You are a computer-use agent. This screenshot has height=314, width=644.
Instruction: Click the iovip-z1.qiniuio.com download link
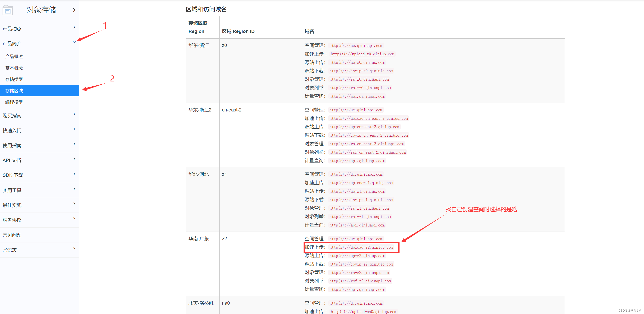coord(361,200)
